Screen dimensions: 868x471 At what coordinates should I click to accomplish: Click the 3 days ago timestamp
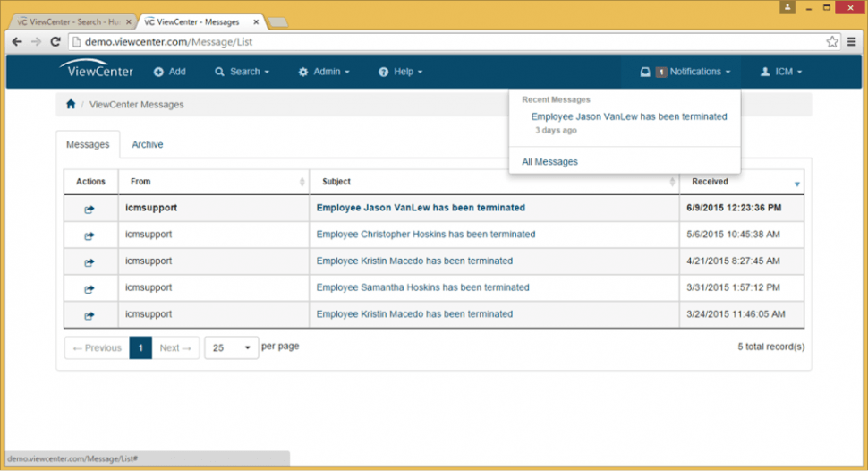[556, 130]
